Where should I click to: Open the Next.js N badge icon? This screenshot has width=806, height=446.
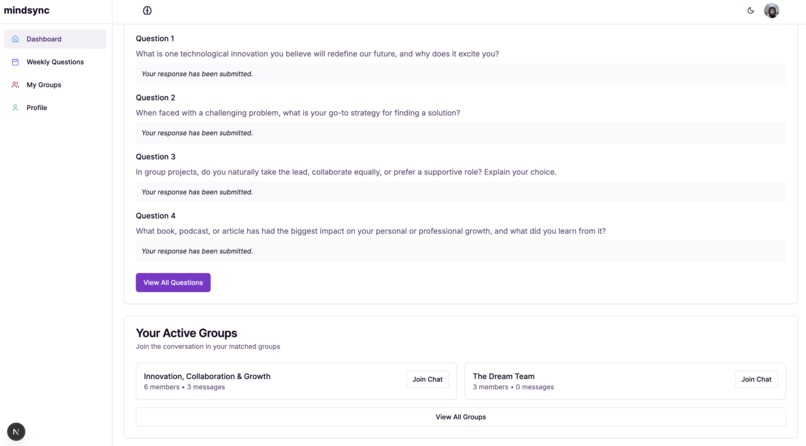coord(16,432)
